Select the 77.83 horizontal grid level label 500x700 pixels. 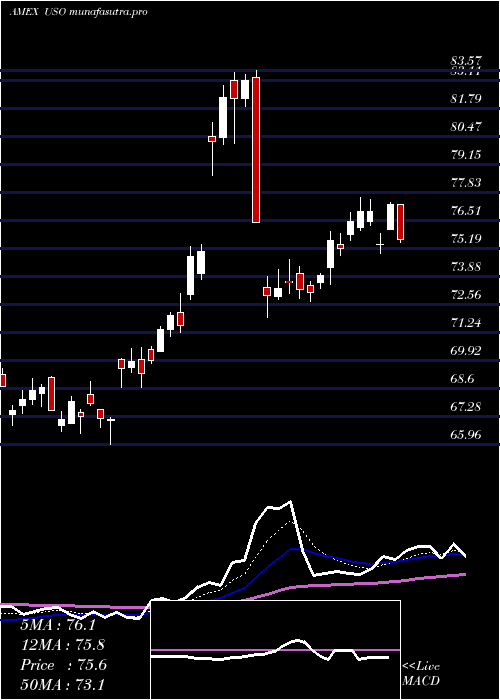pyautogui.click(x=466, y=182)
